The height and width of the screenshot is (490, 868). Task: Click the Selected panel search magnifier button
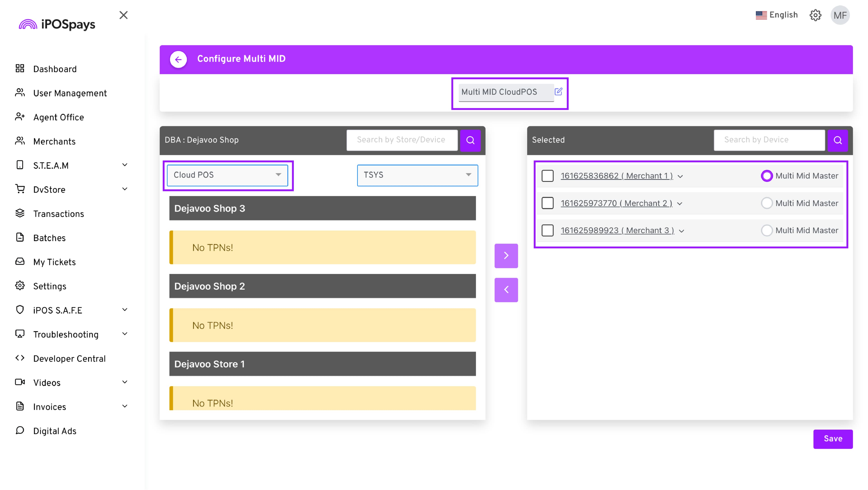pyautogui.click(x=838, y=140)
